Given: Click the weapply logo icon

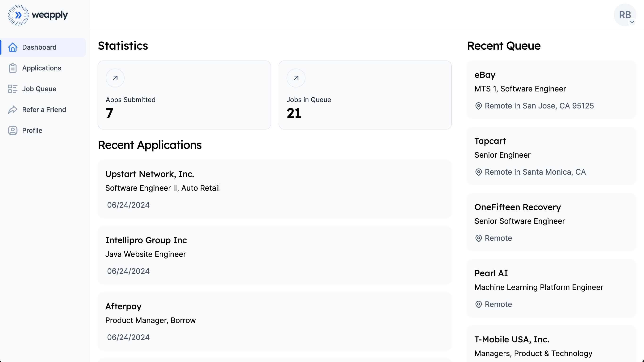Looking at the screenshot, I should click(18, 15).
